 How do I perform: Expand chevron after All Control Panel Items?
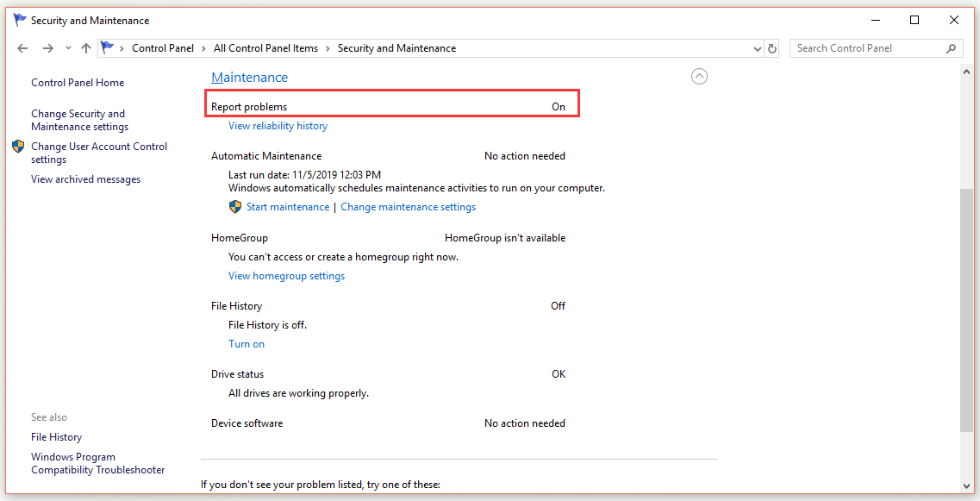point(328,48)
